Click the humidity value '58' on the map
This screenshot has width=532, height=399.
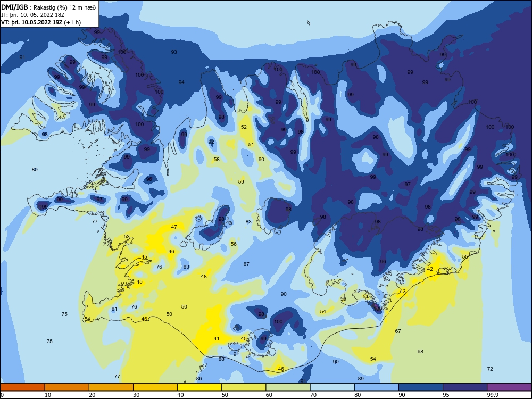click(217, 159)
